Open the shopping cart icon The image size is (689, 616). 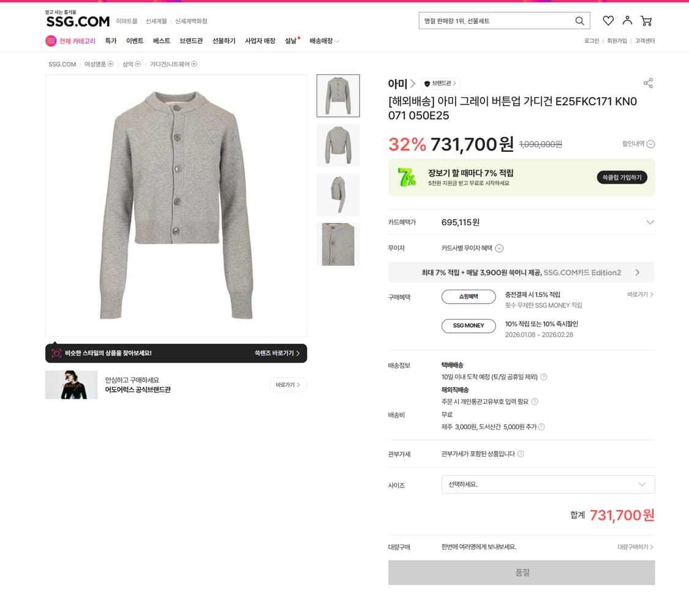click(646, 21)
